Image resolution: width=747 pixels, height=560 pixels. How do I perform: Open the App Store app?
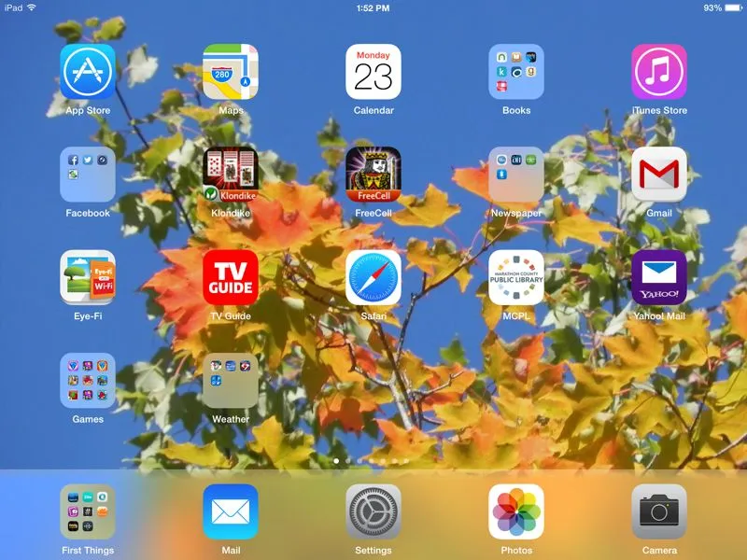[x=88, y=72]
